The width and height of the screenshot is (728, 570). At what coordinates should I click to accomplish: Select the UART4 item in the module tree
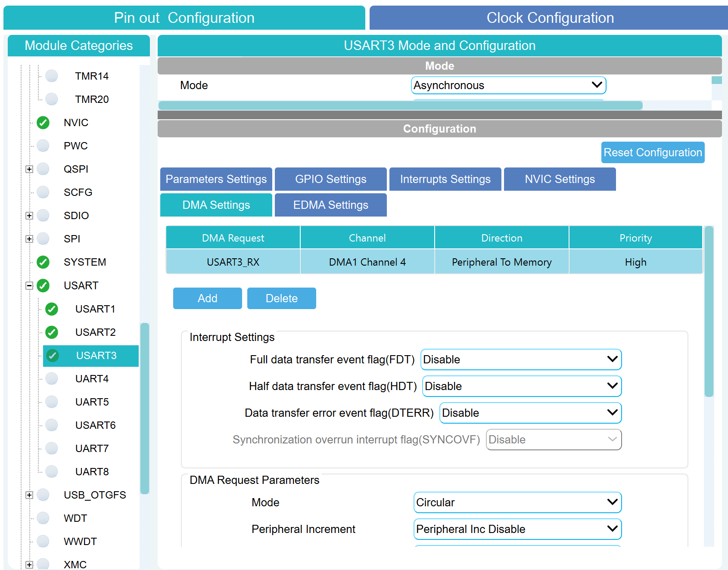point(92,379)
